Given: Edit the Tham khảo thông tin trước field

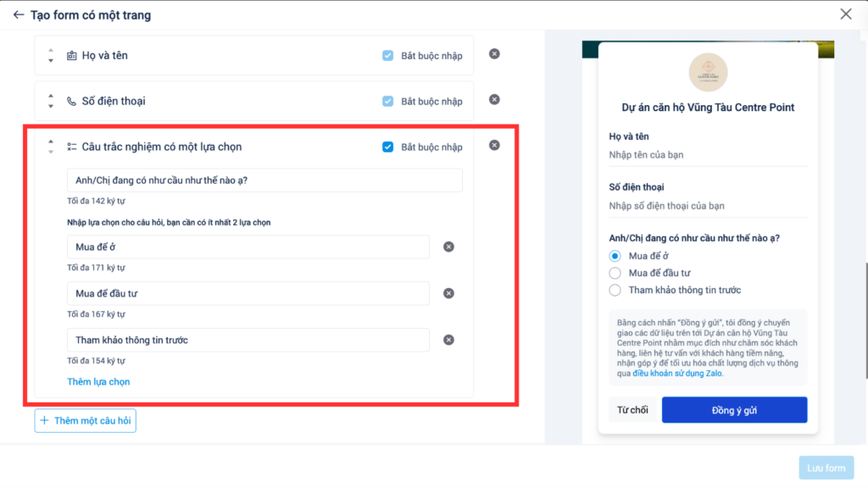Looking at the screenshot, I should [x=248, y=340].
